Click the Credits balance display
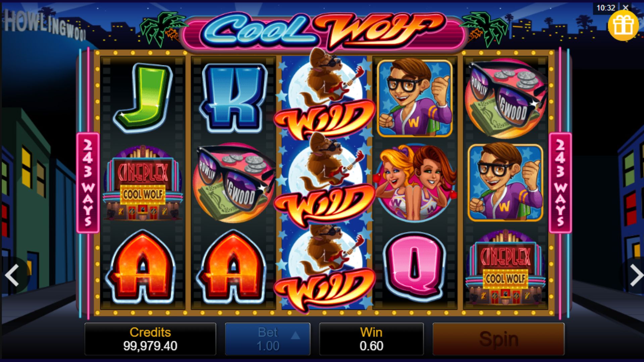 point(150,339)
